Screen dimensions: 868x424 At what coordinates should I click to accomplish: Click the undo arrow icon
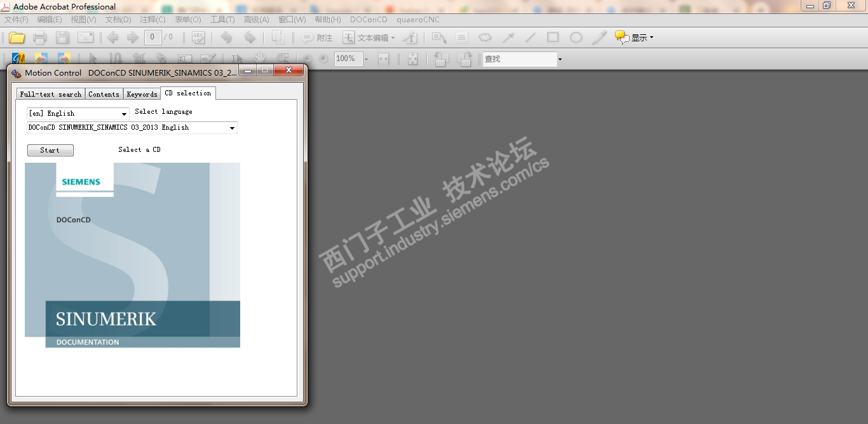[226, 38]
